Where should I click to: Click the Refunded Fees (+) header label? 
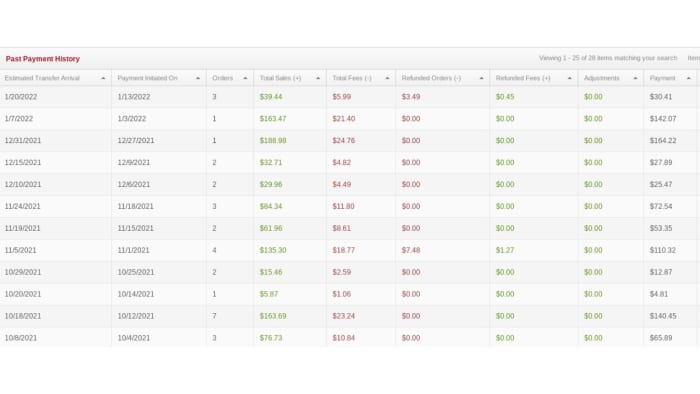(523, 78)
